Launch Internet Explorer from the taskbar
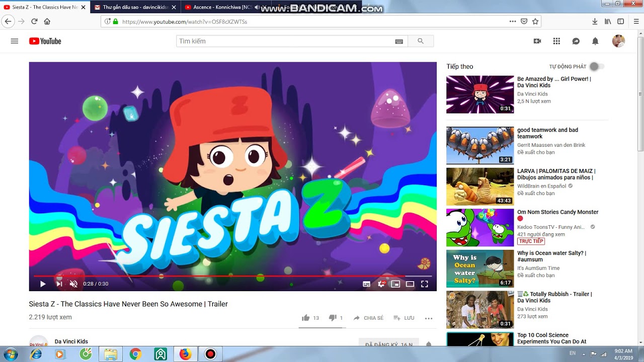 click(36, 354)
